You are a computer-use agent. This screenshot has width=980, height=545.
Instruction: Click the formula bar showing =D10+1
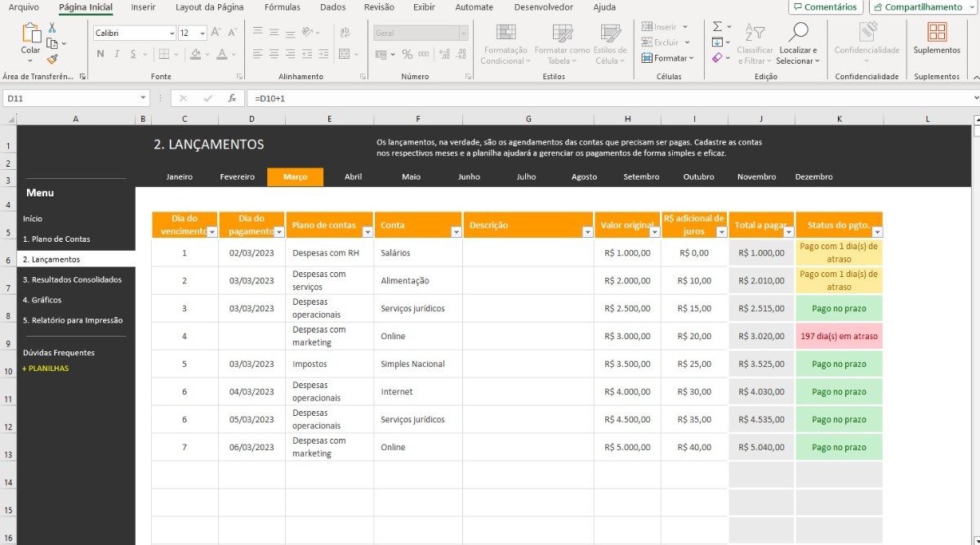(x=612, y=98)
